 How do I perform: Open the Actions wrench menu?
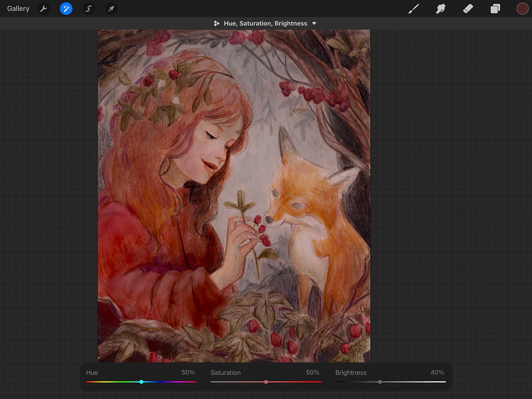[x=43, y=8]
